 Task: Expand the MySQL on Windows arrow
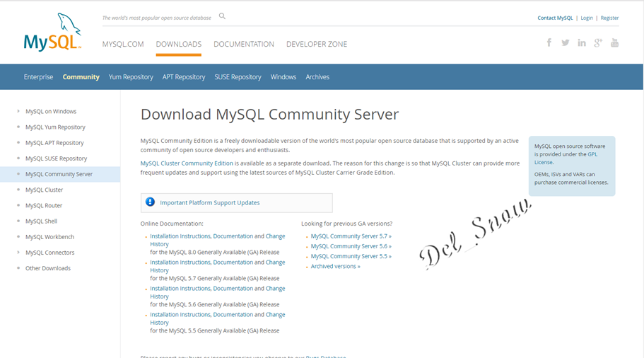pos(18,111)
